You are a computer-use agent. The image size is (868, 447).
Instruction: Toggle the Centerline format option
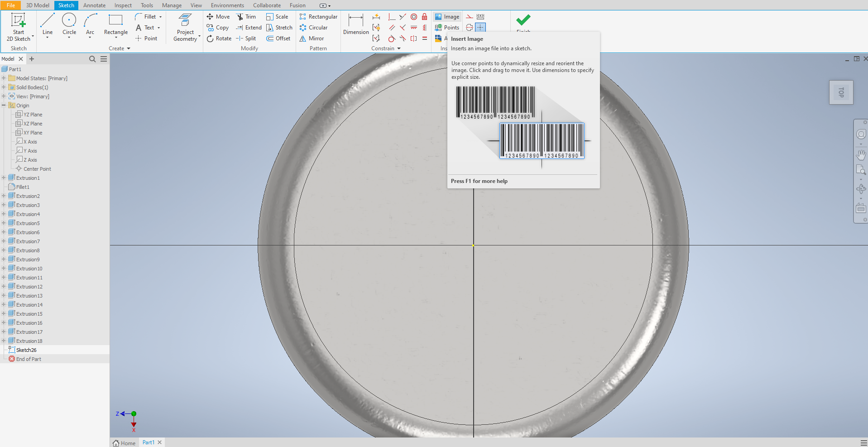[x=470, y=28]
